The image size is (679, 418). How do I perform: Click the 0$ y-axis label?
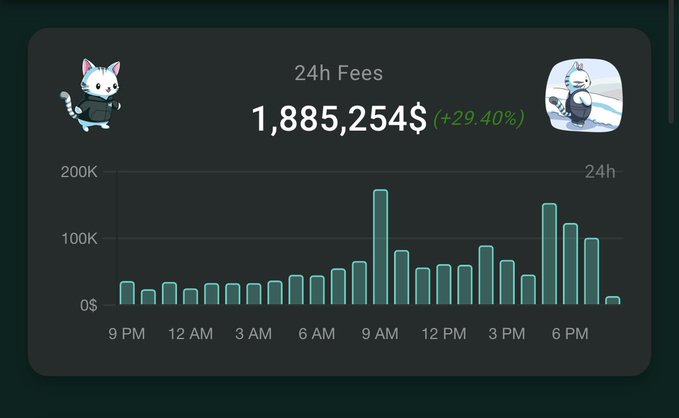[x=88, y=306]
